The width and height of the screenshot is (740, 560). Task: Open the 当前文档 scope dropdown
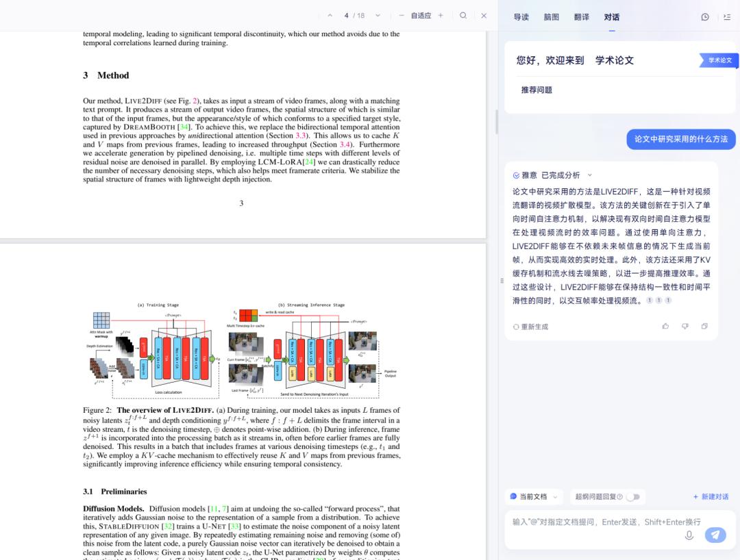coord(534,497)
